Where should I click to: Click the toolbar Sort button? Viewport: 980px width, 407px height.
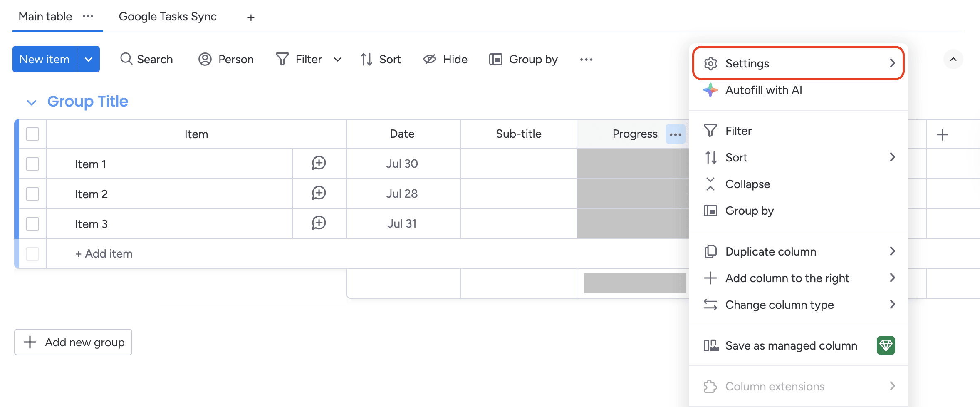(x=381, y=59)
